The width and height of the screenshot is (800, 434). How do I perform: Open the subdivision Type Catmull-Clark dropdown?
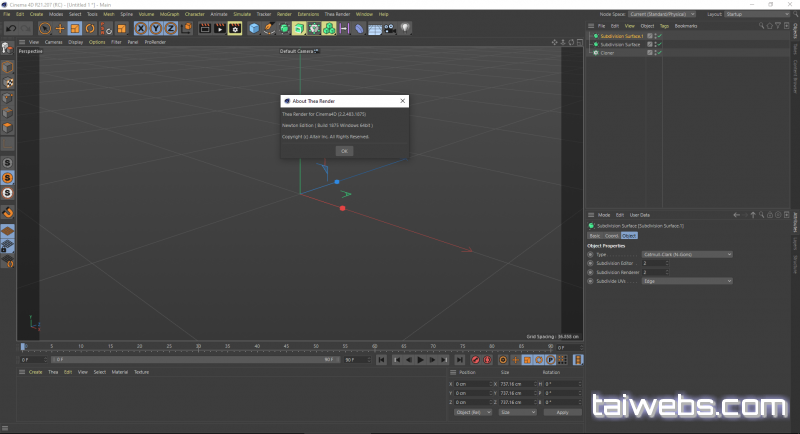tap(686, 254)
